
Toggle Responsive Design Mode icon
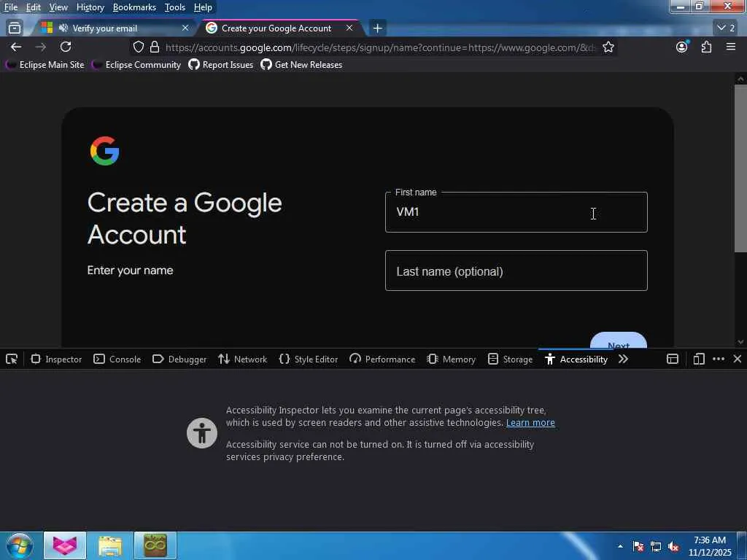pos(699,359)
